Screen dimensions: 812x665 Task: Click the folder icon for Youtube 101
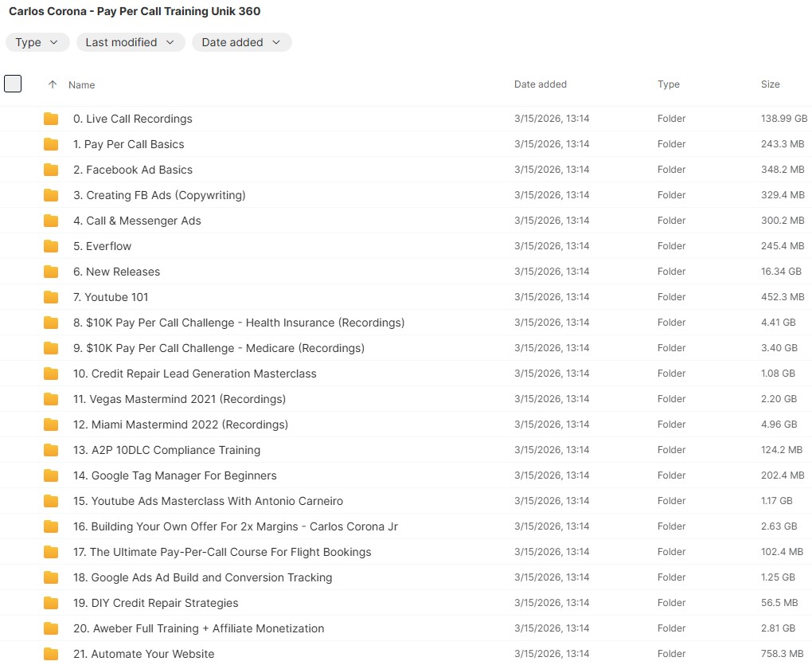[x=51, y=297]
